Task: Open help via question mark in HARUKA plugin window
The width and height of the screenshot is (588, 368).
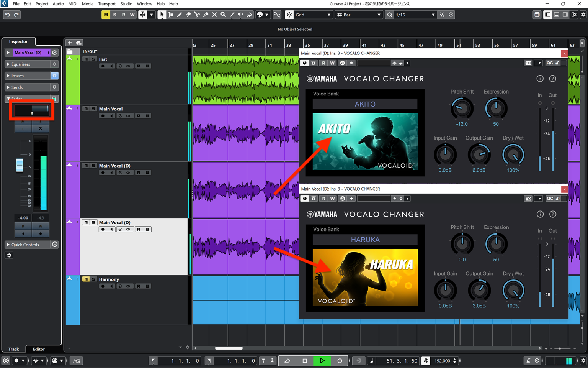Action: [x=552, y=214]
